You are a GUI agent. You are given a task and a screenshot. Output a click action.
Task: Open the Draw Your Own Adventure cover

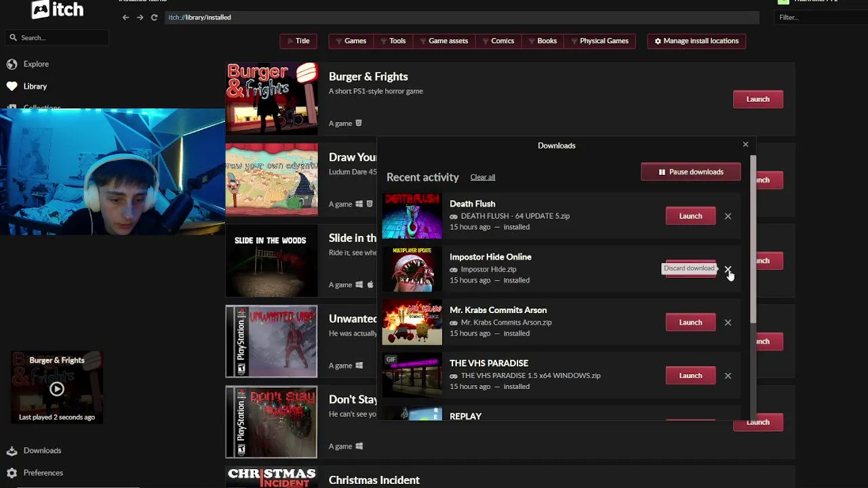[271, 180]
